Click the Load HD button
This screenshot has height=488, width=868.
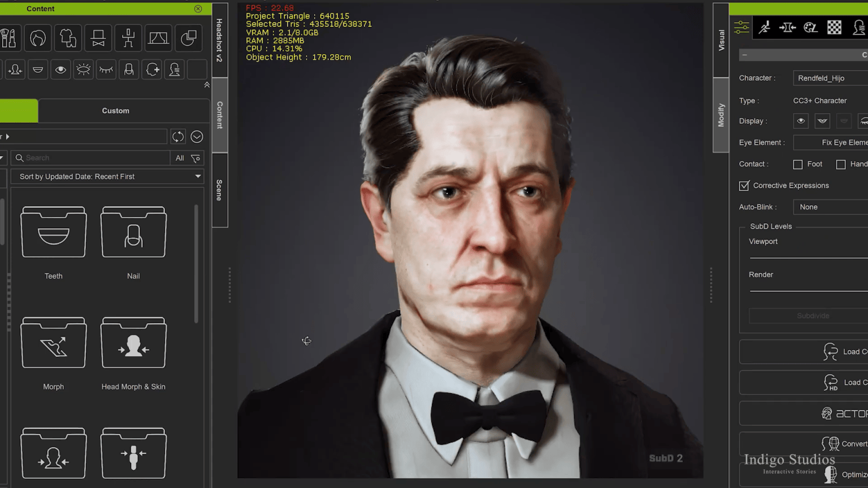pyautogui.click(x=804, y=382)
